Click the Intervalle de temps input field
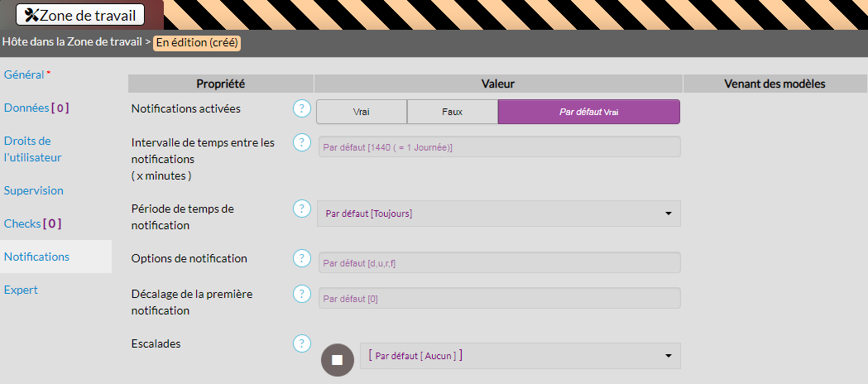The width and height of the screenshot is (868, 384). 499,147
